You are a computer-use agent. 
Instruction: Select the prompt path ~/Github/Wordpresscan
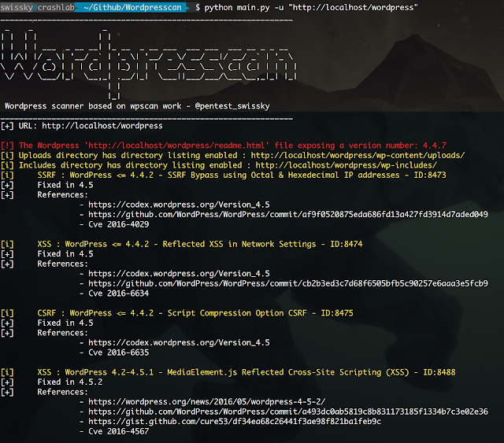click(132, 7)
